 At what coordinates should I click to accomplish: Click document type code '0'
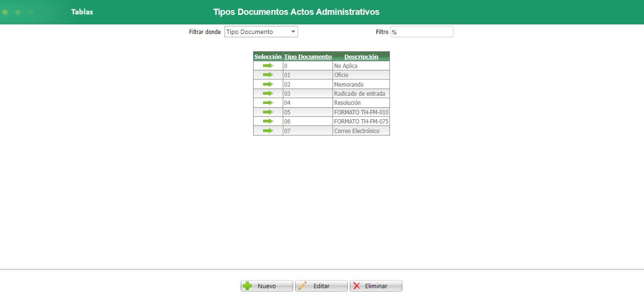coord(286,66)
